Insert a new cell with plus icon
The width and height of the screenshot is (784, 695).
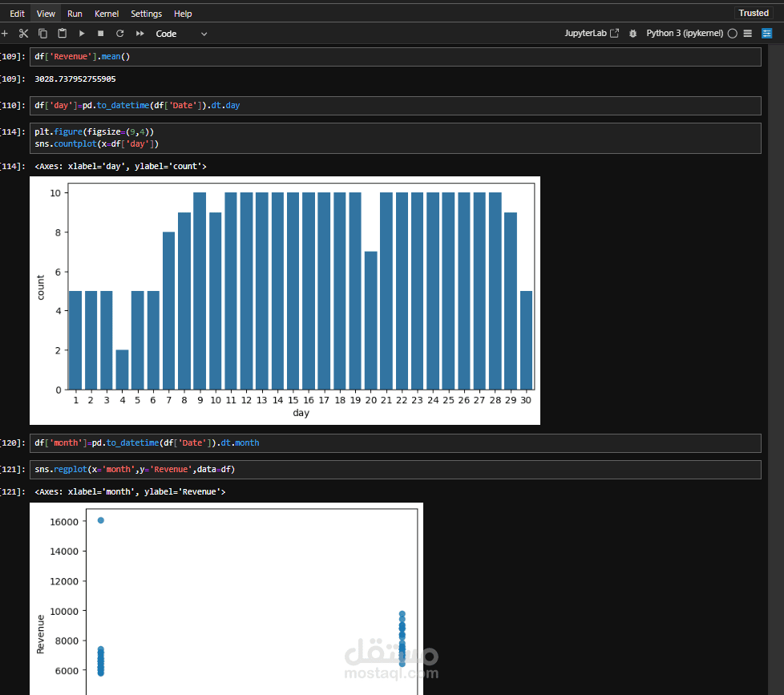click(x=5, y=34)
